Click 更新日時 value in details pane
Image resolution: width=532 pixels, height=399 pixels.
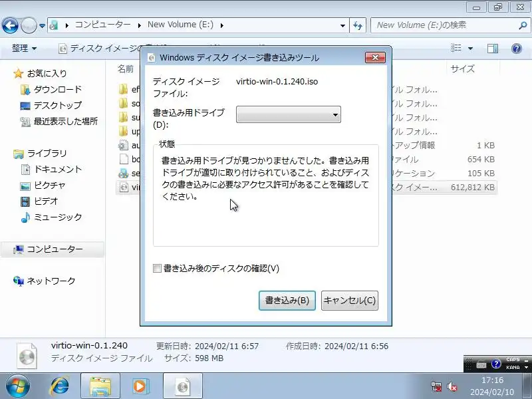(x=227, y=346)
